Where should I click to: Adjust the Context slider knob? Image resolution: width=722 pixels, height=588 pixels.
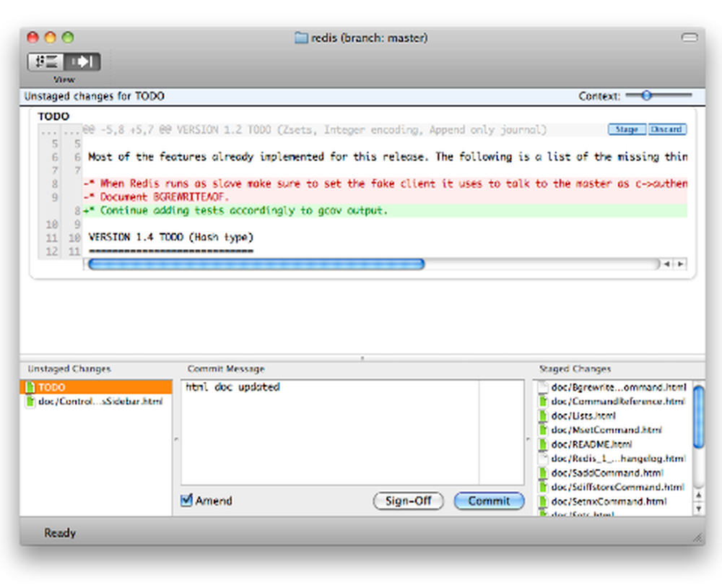pyautogui.click(x=646, y=95)
